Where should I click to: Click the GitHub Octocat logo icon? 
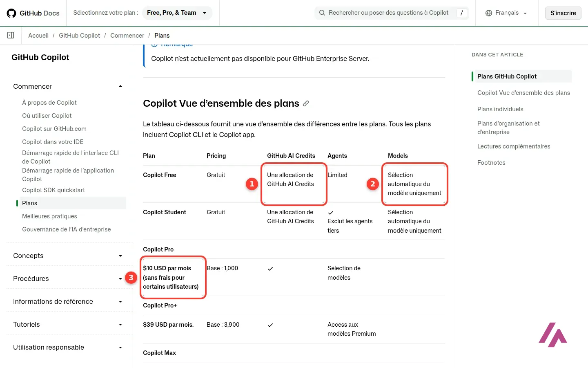(x=11, y=13)
